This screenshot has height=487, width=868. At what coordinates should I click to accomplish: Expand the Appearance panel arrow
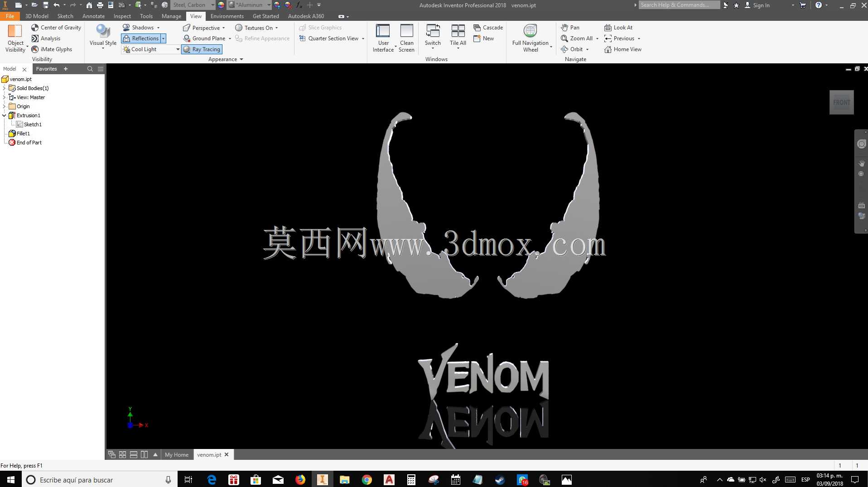241,59
